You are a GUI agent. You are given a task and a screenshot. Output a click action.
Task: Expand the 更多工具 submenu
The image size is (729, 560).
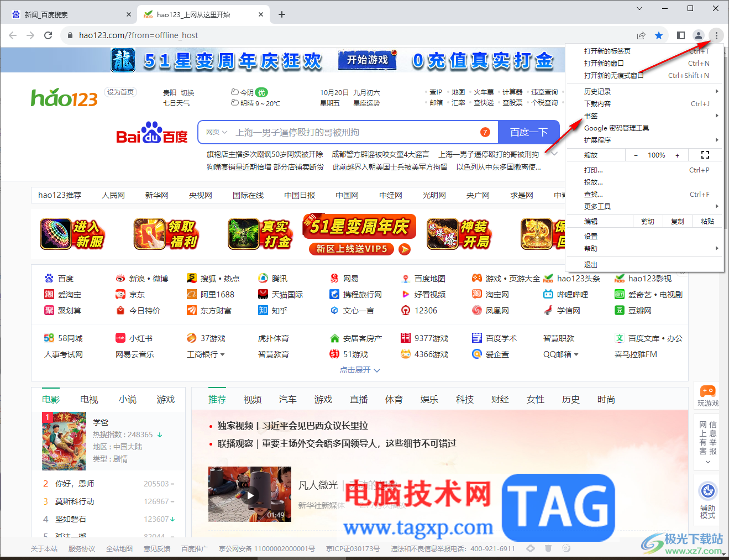pyautogui.click(x=645, y=206)
